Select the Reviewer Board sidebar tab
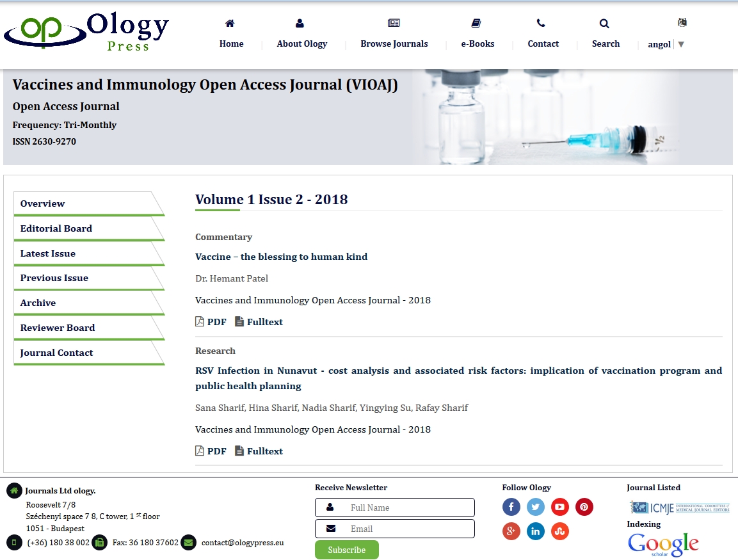The height and width of the screenshot is (560, 738). (x=89, y=328)
